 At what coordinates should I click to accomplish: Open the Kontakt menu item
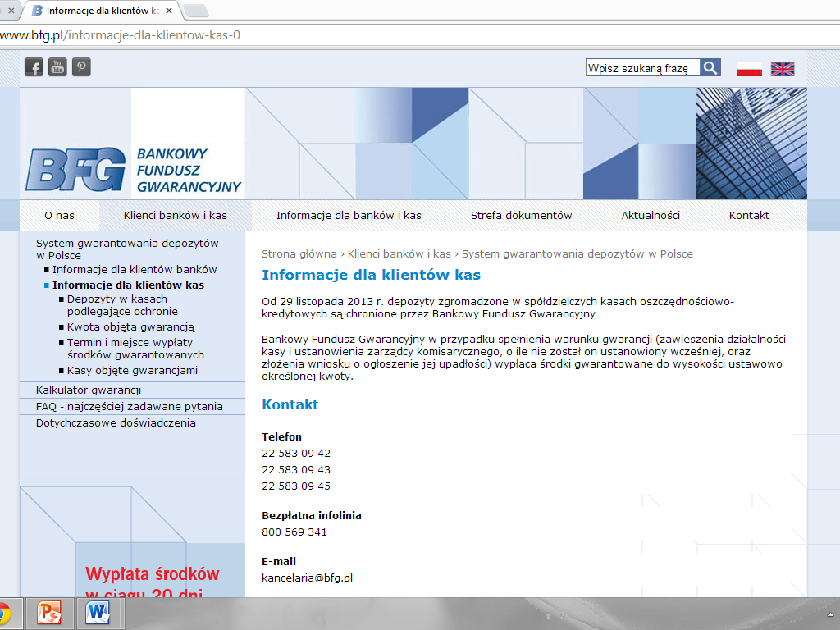coord(749,216)
